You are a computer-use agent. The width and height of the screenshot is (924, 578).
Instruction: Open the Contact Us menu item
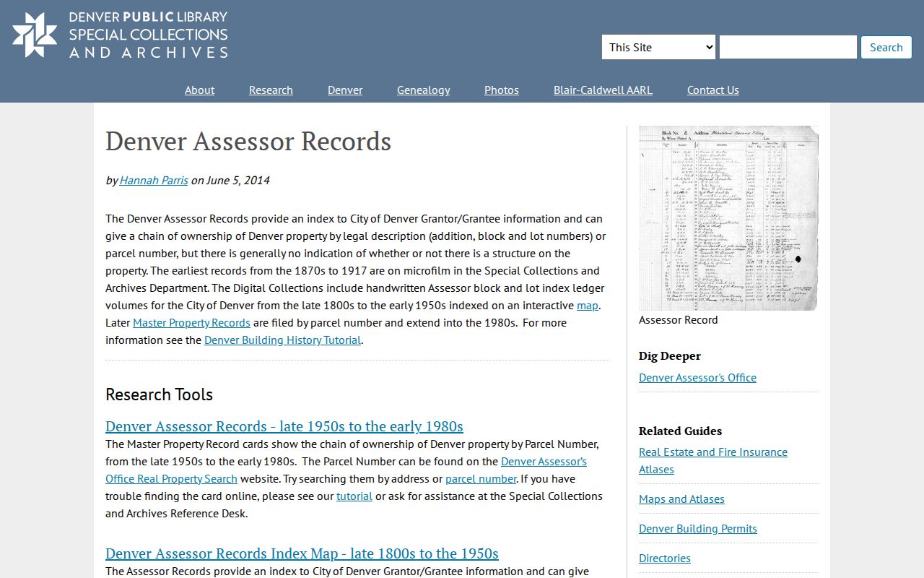click(712, 90)
